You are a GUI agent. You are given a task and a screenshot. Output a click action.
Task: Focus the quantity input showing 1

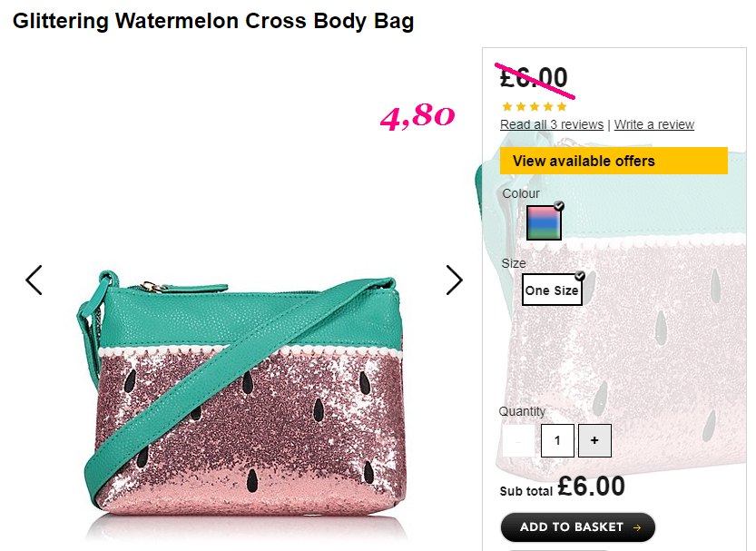coord(557,440)
